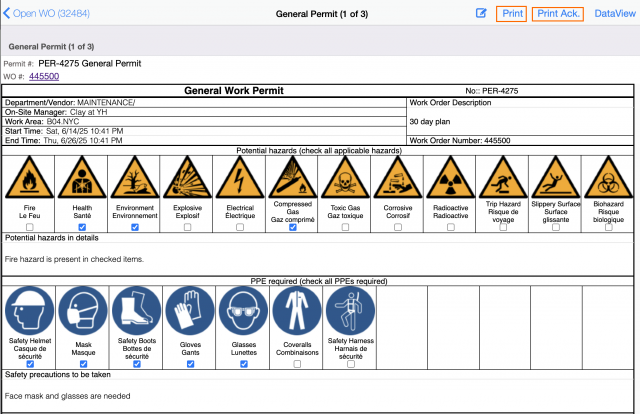Uncheck the Safety Boots checkbox

click(x=137, y=364)
